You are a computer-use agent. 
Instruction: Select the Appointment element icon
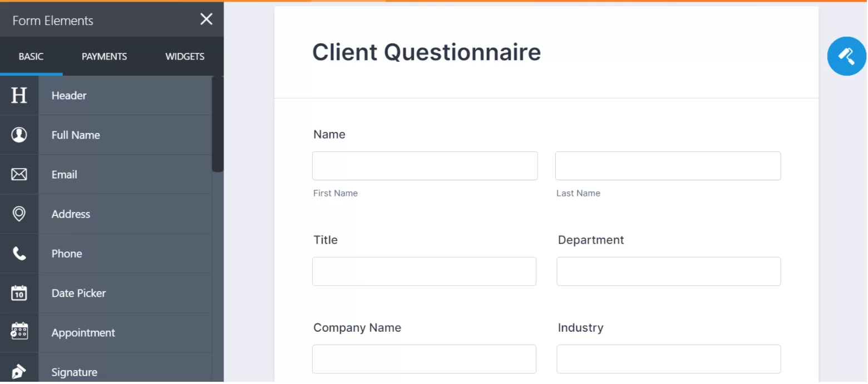click(x=19, y=332)
